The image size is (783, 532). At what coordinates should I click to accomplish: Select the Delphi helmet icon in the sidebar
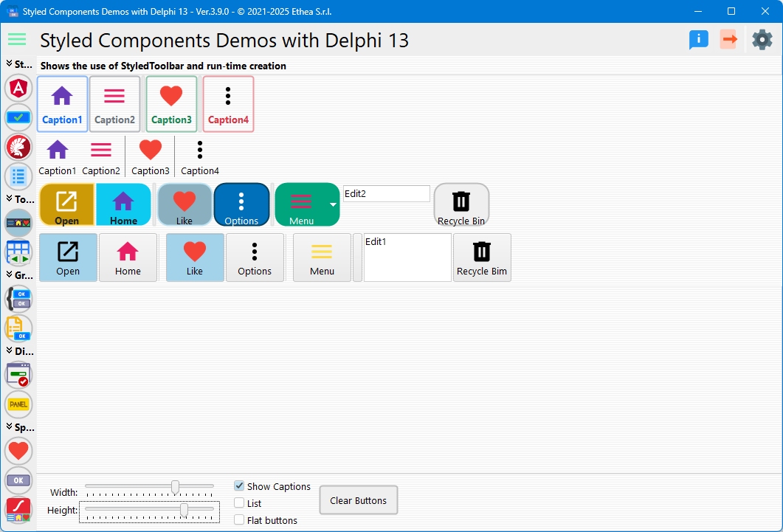coord(18,147)
